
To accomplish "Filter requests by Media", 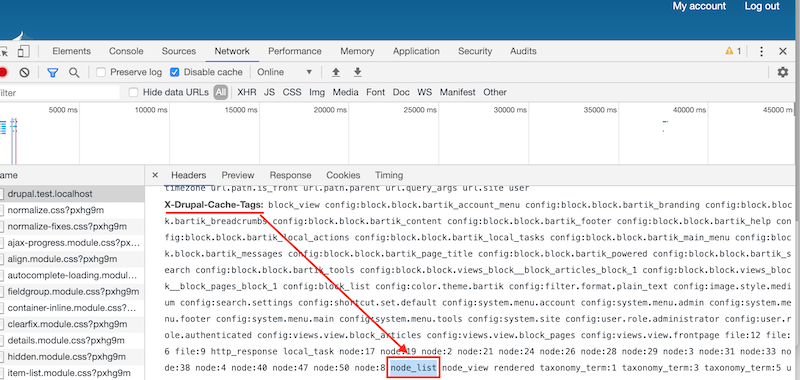I will (x=345, y=92).
